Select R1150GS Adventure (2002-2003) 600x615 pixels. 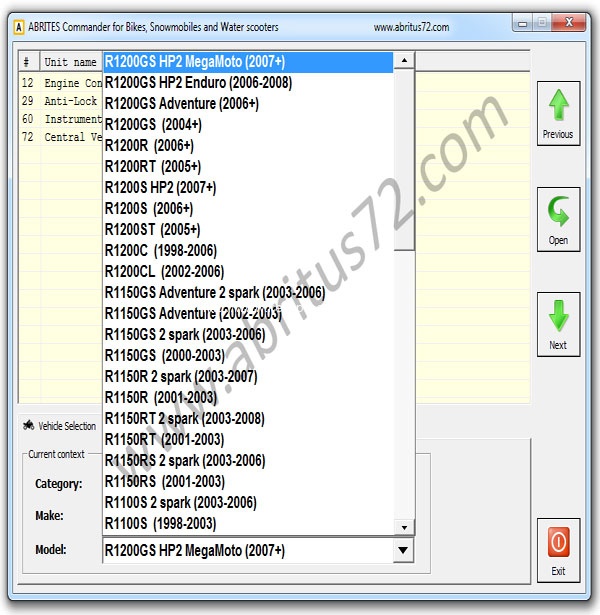248,314
